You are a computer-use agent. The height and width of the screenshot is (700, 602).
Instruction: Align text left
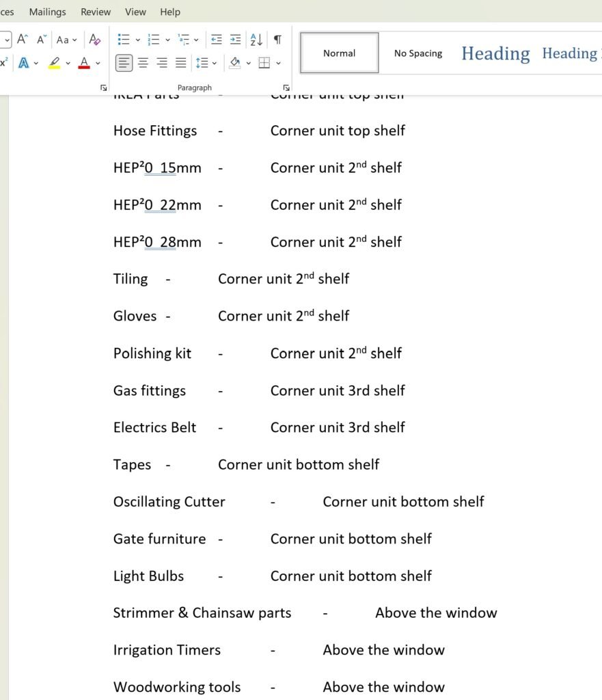click(124, 63)
